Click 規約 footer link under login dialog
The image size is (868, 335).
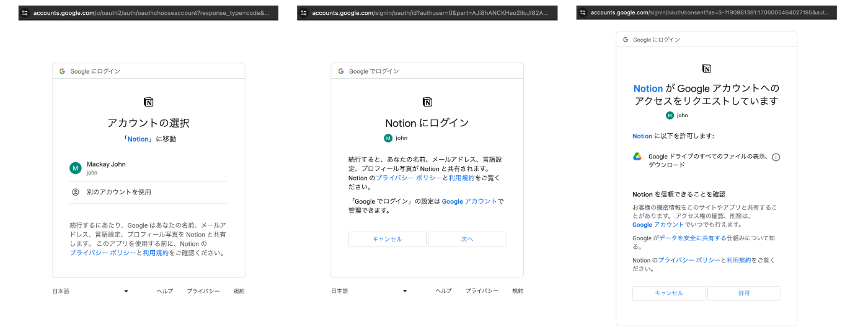(518, 291)
